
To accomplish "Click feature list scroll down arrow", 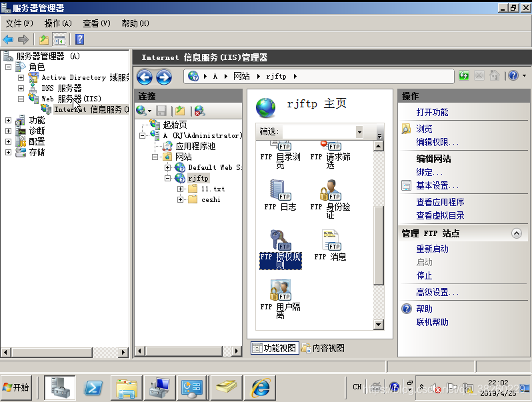I will 378,325.
